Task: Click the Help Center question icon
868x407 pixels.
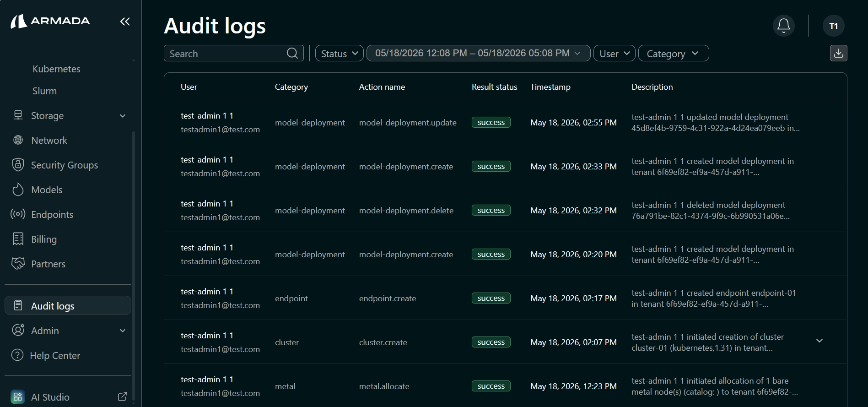Action: click(17, 355)
